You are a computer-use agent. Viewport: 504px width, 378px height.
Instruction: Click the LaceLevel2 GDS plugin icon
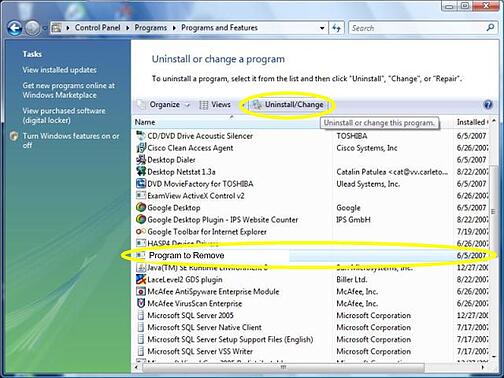point(141,279)
